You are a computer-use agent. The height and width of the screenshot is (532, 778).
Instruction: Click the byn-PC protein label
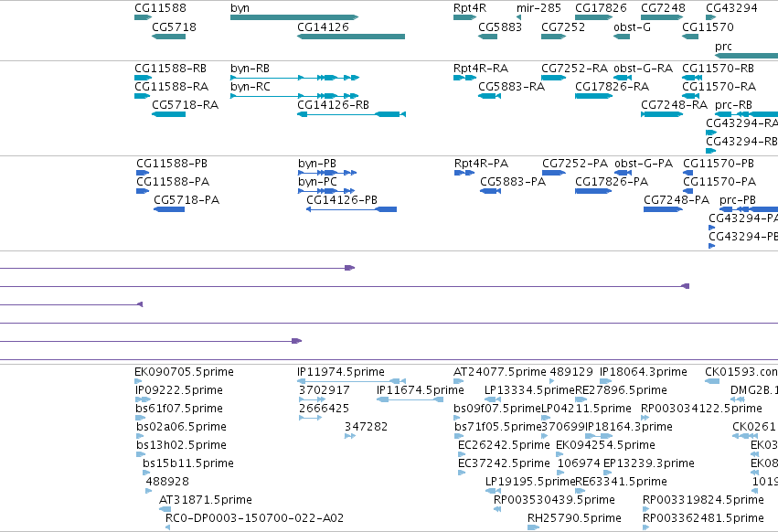click(317, 182)
